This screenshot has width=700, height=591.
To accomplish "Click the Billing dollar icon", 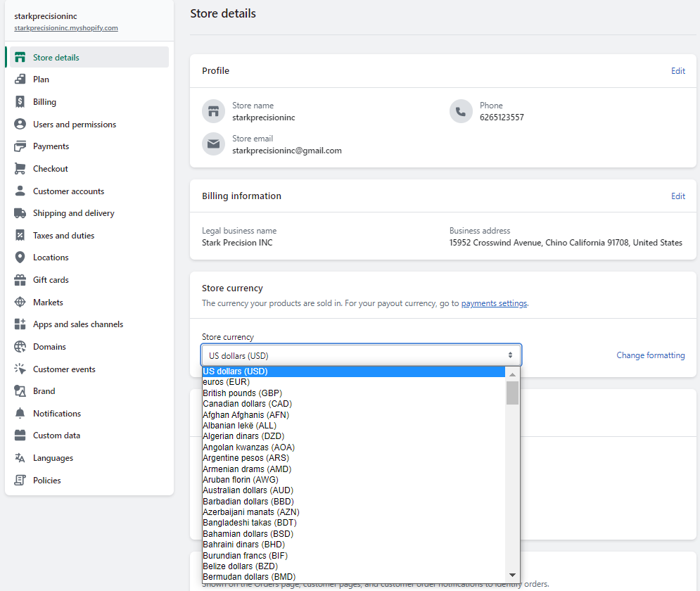I will 20,102.
